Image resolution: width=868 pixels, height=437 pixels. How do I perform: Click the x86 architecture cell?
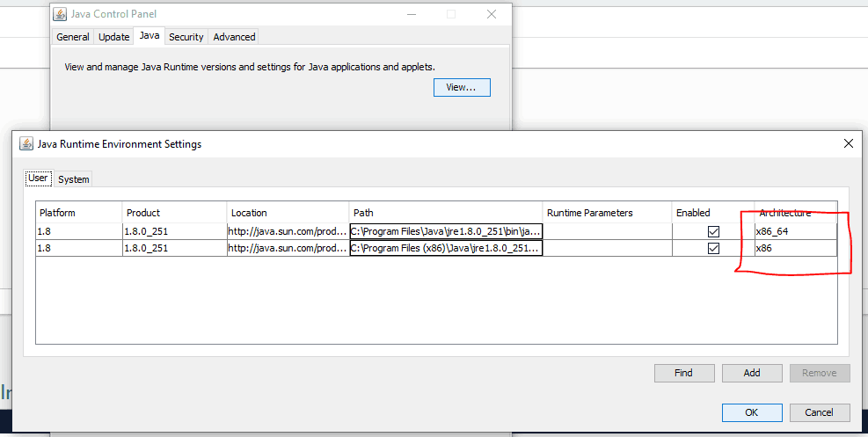pyautogui.click(x=796, y=248)
